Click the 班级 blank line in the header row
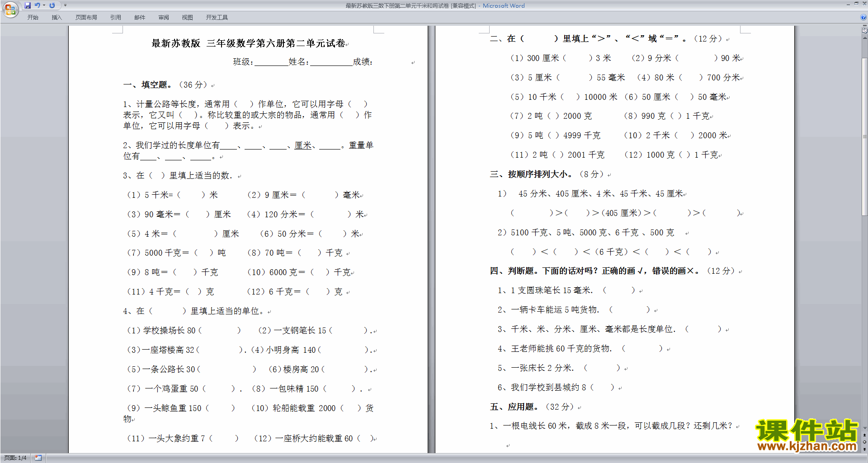The height and width of the screenshot is (463, 868). [271, 62]
